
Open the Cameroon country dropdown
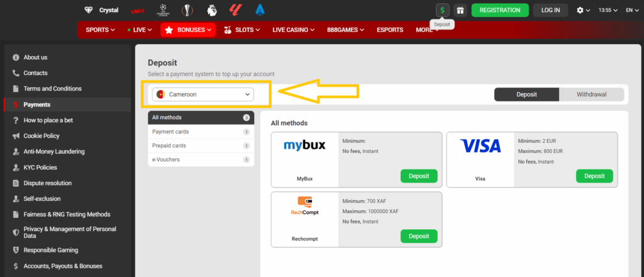click(203, 94)
